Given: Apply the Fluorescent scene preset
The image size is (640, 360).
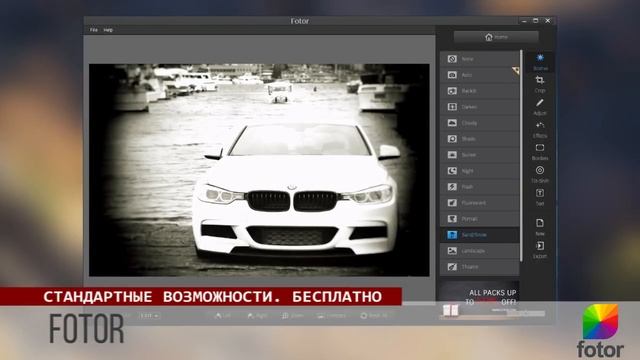Looking at the screenshot, I should pyautogui.click(x=480, y=202).
